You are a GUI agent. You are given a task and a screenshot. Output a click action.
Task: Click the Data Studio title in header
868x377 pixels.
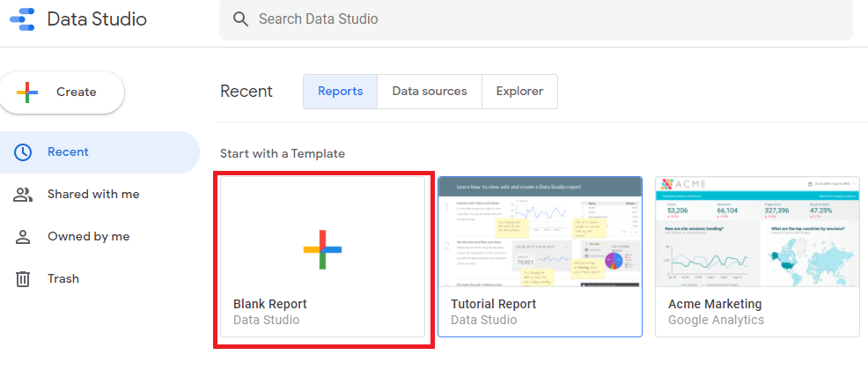click(x=97, y=19)
